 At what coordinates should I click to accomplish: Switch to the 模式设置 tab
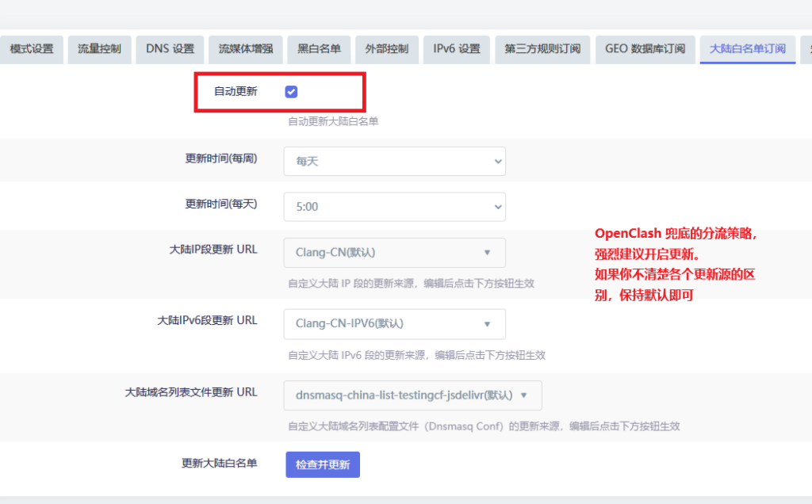(32, 49)
